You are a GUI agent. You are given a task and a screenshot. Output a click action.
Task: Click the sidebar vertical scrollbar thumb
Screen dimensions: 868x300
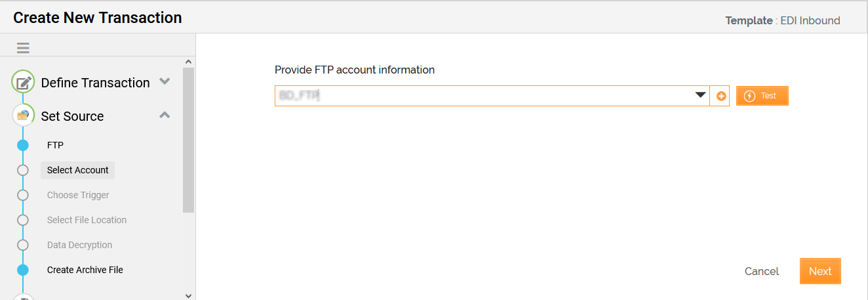(189, 139)
